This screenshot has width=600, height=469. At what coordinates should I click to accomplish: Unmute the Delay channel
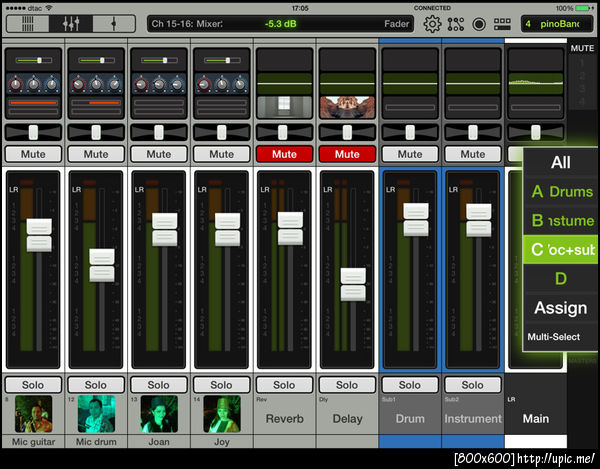(x=346, y=154)
